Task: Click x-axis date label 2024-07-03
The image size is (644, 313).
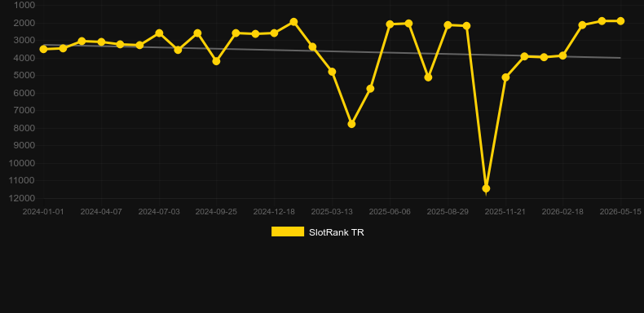Action: pyautogui.click(x=159, y=212)
